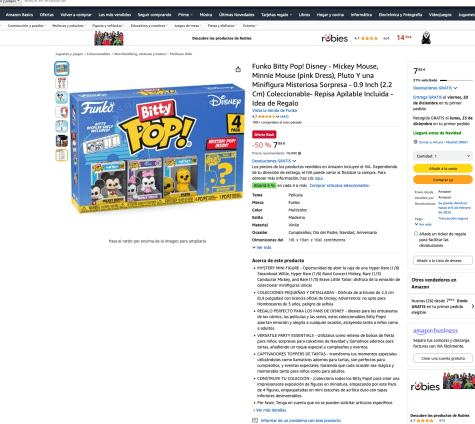
Task: Open other sellers chevron arrow
Action: coord(472,306)
